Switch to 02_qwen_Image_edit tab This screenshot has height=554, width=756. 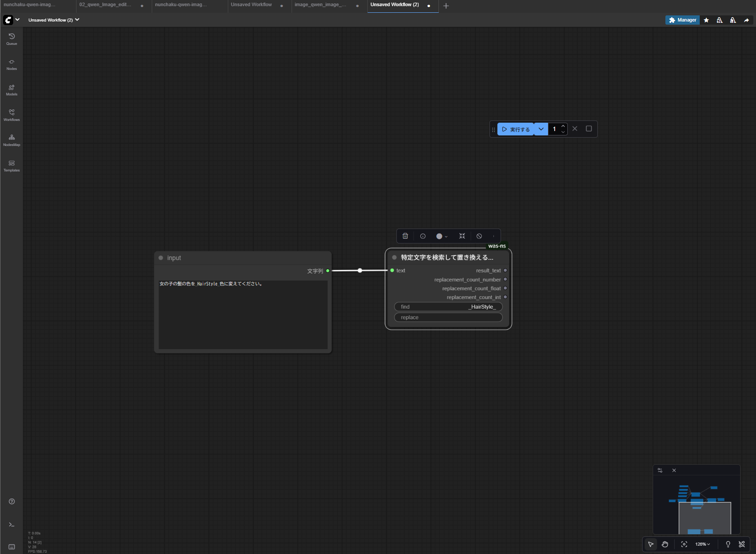(x=106, y=5)
